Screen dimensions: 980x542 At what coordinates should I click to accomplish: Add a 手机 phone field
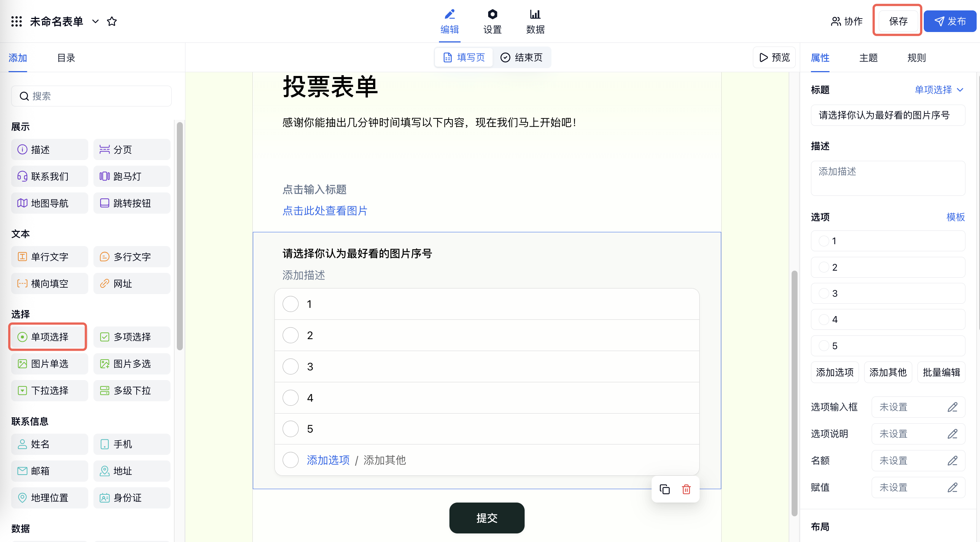pyautogui.click(x=132, y=444)
